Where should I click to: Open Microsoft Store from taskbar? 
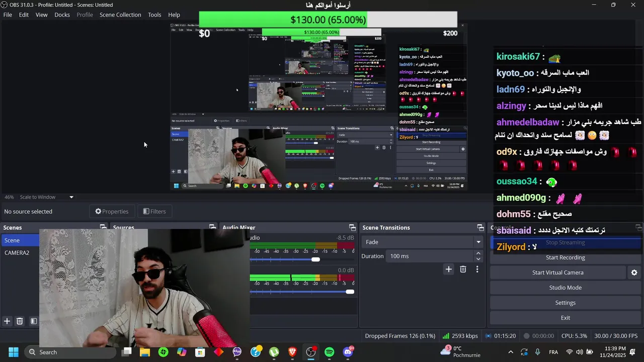tap(200, 352)
